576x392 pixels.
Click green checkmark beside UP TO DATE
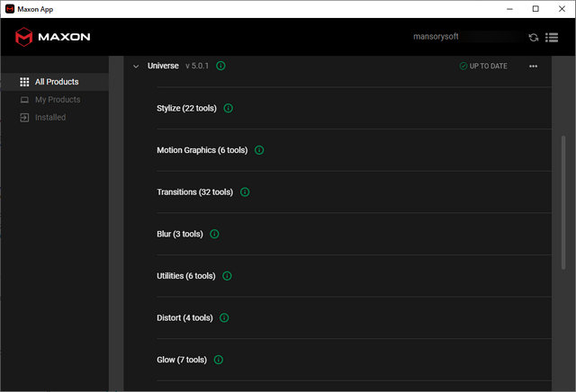tap(463, 66)
